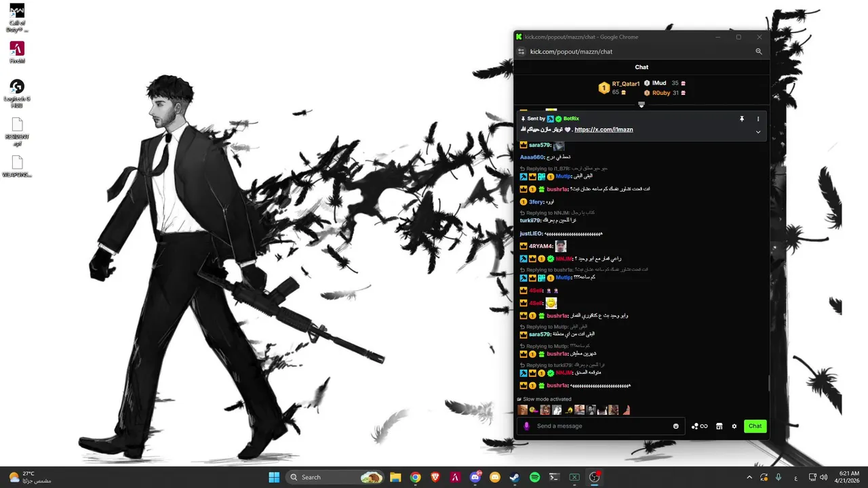Switch to Google Chrome in taskbar
The width and height of the screenshot is (868, 488).
415,477
